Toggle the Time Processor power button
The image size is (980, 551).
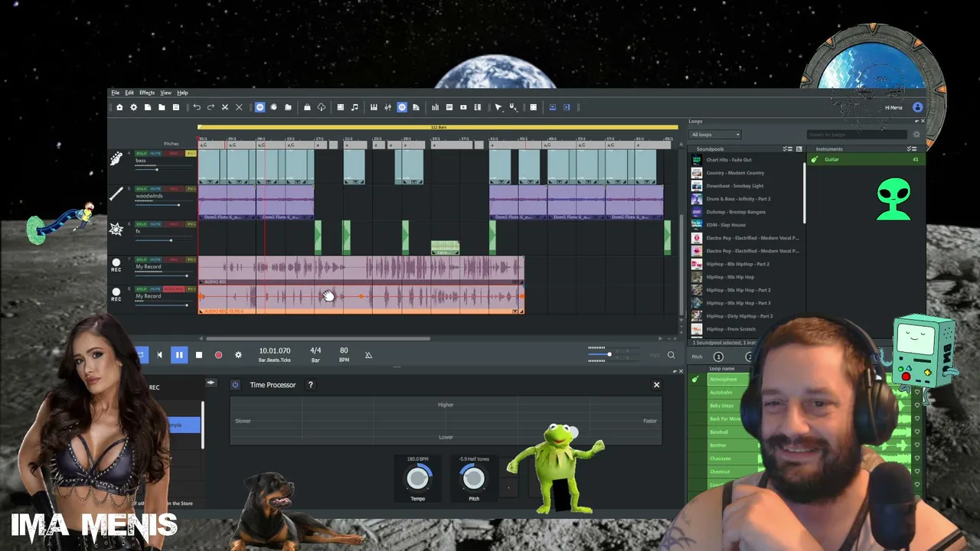pos(235,385)
